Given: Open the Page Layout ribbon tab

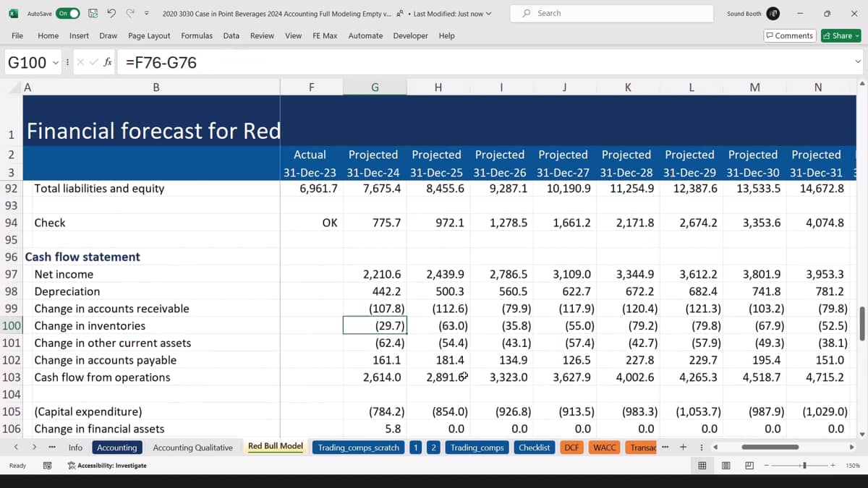Looking at the screenshot, I should point(149,35).
